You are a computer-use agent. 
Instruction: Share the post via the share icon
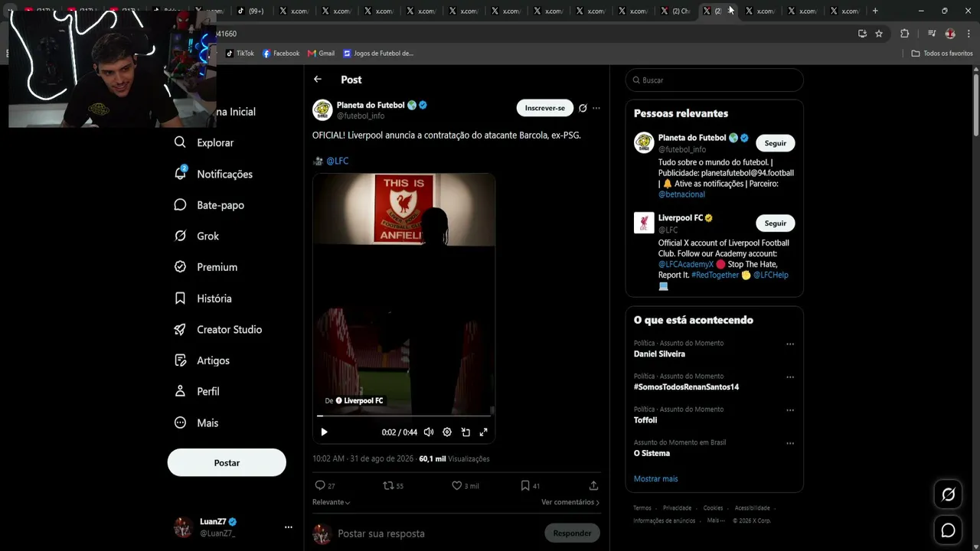click(x=593, y=486)
